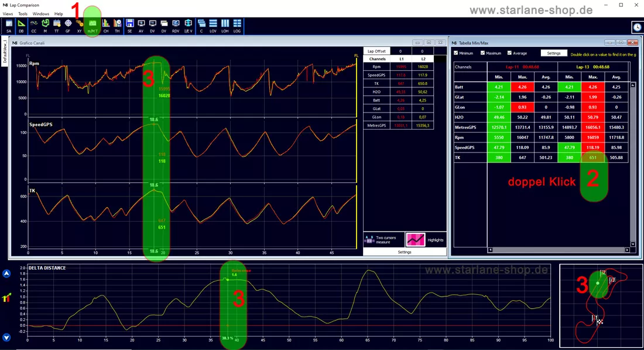Screen dimensions: 644x350
Task: Open the XY plot toolbar icon
Action: [x=79, y=25]
